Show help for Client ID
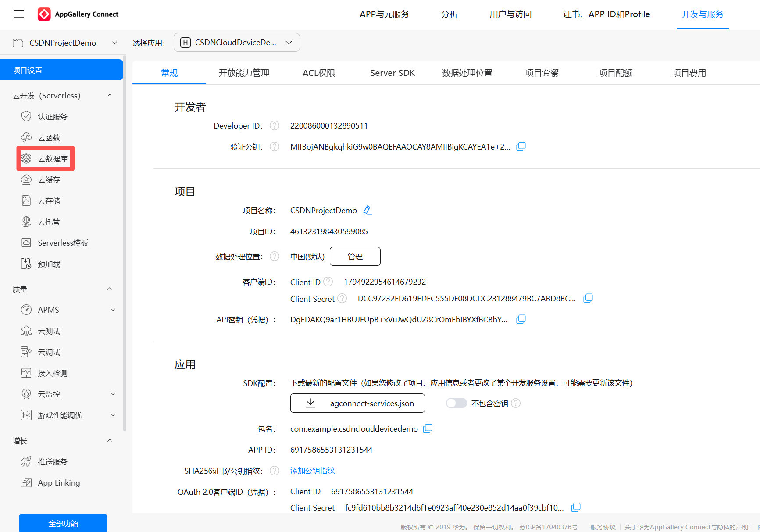Screen dimensions: 760x532 (x=328, y=282)
